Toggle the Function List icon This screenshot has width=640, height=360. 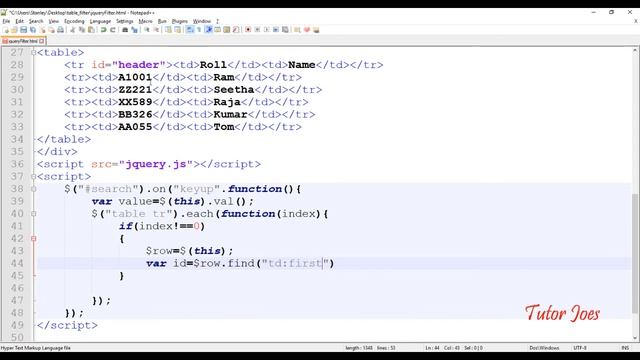pos(236,30)
